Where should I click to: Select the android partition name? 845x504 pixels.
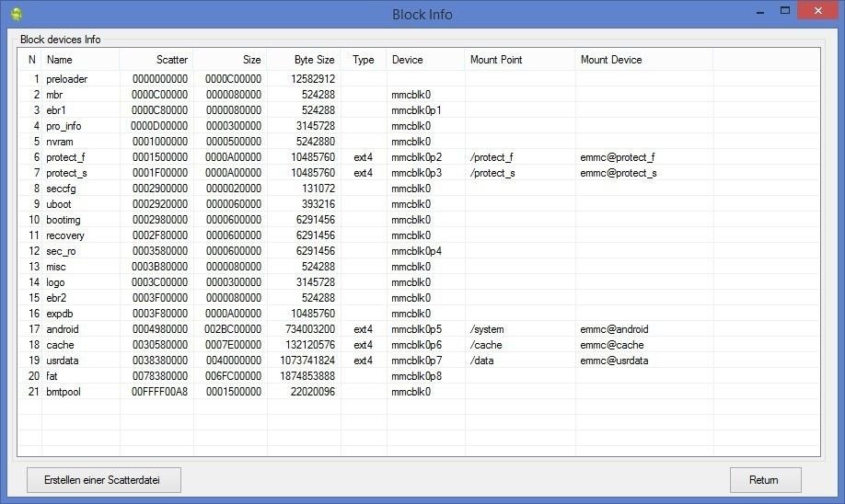(x=63, y=329)
